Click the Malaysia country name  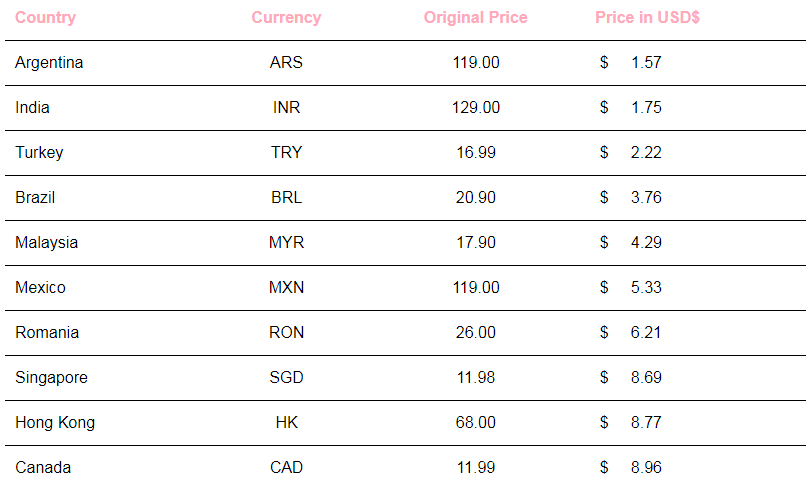46,243
